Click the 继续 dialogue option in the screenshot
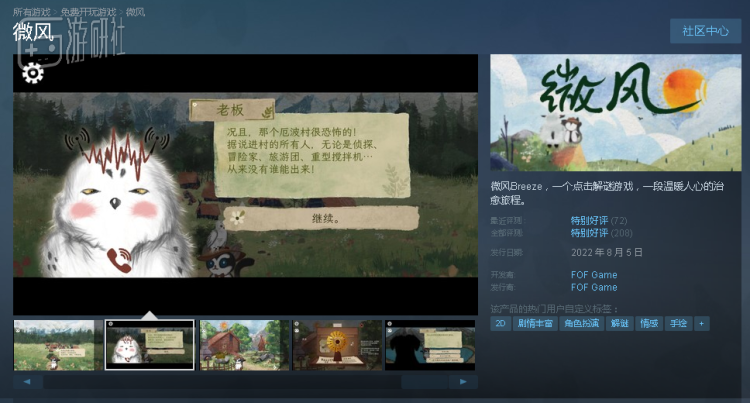 (321, 218)
